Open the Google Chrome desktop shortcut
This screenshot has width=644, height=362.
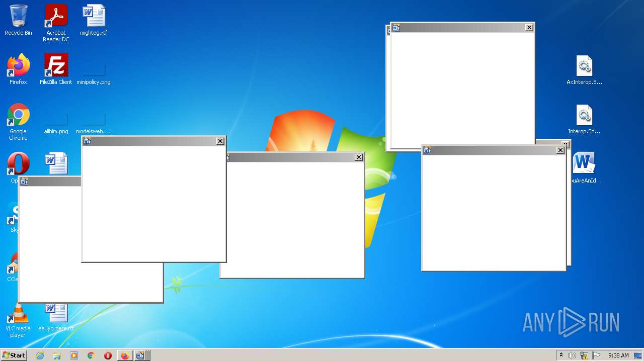coord(18,122)
